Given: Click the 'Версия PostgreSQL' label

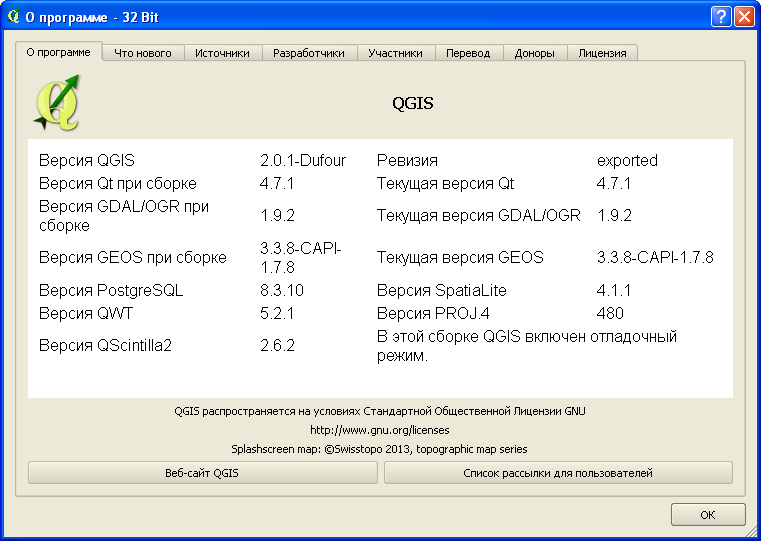Looking at the screenshot, I should 111,290.
